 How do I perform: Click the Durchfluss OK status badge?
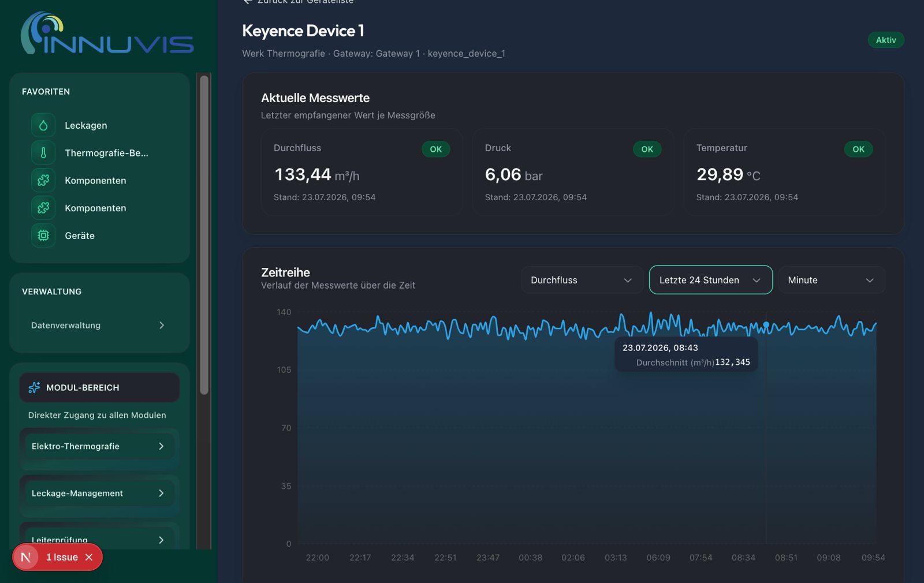436,149
